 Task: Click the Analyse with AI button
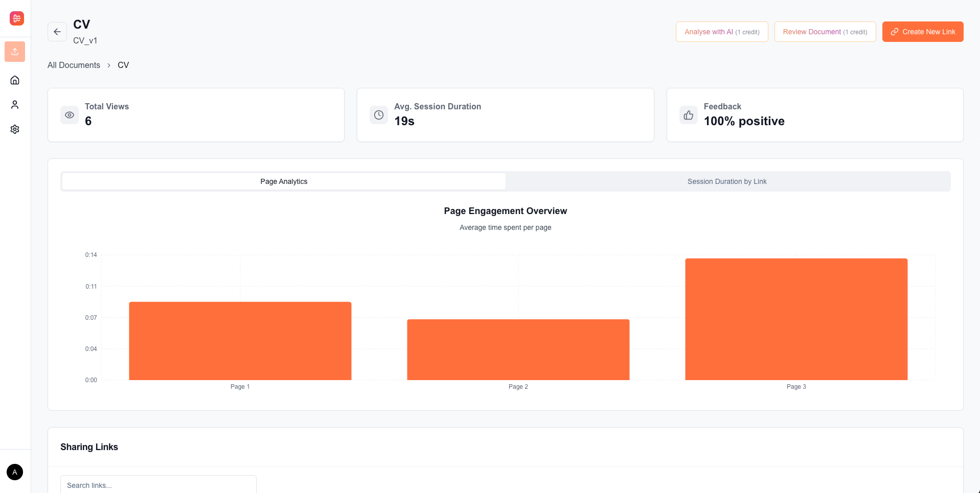point(721,32)
